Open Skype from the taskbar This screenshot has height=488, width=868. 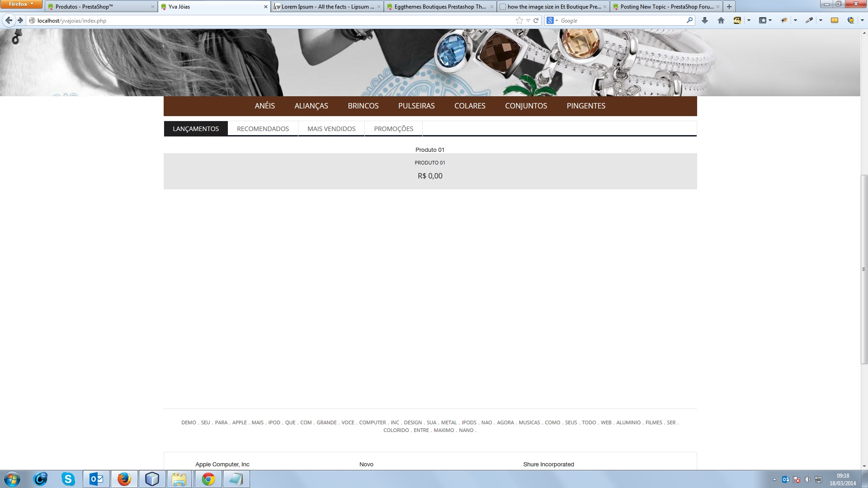tap(68, 479)
